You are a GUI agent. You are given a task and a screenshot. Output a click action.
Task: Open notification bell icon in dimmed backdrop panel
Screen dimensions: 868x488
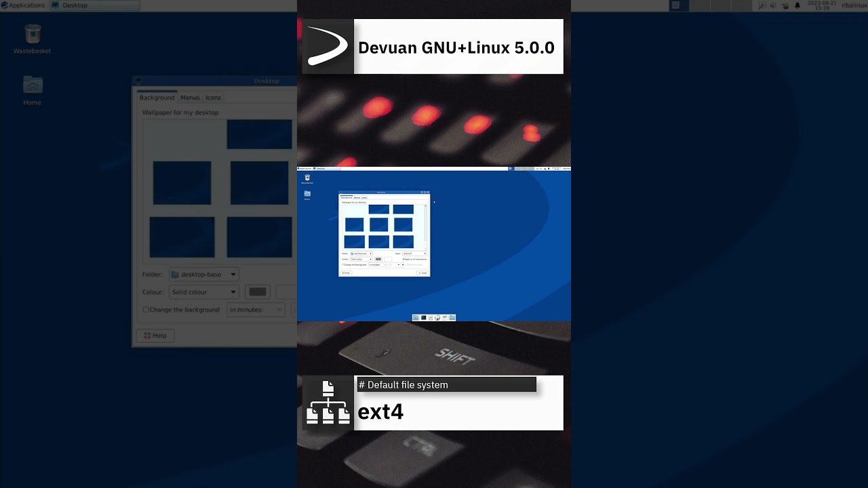pos(797,5)
